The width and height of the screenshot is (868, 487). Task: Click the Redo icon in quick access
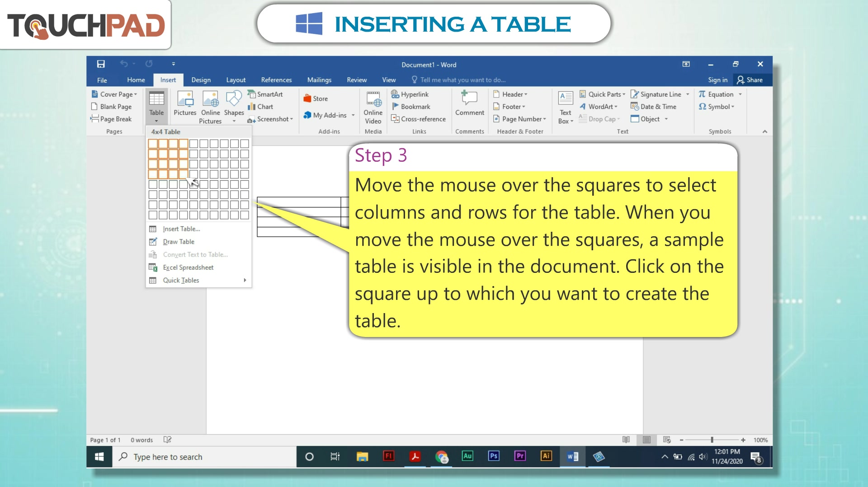coord(149,64)
